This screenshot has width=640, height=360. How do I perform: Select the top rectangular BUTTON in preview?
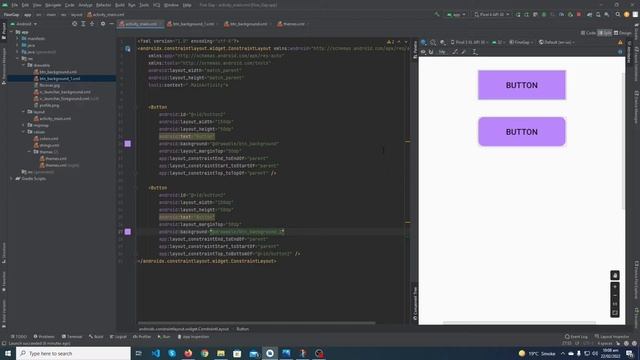click(522, 85)
